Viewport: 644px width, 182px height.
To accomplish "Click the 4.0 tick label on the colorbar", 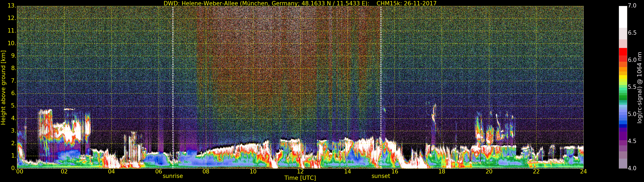I will click(632, 169).
